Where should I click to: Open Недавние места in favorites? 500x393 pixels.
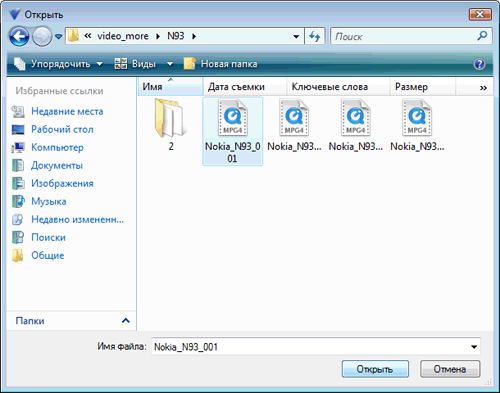pyautogui.click(x=67, y=111)
